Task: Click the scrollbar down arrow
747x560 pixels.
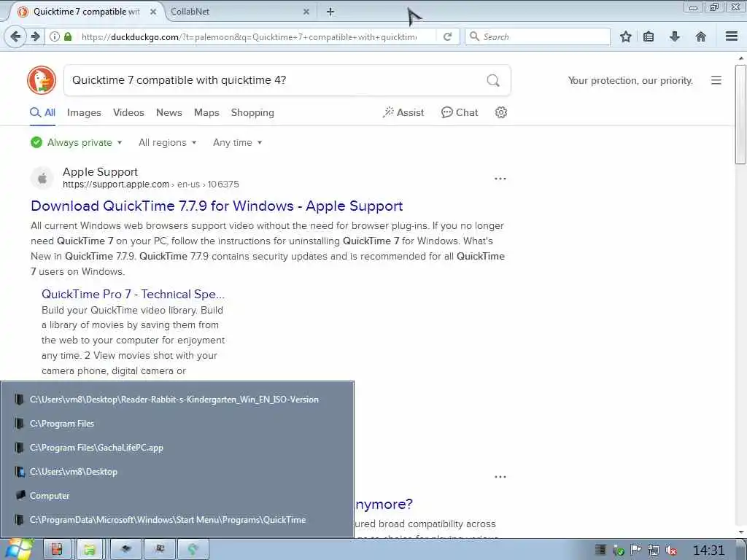Action: 741,532
